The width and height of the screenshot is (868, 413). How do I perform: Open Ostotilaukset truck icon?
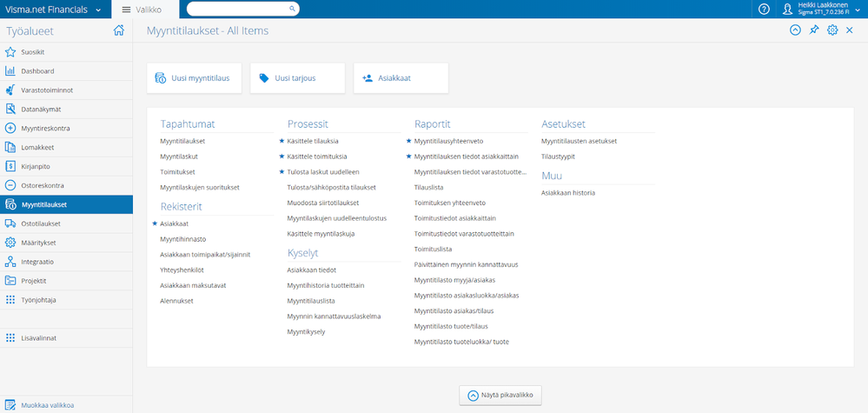10,223
